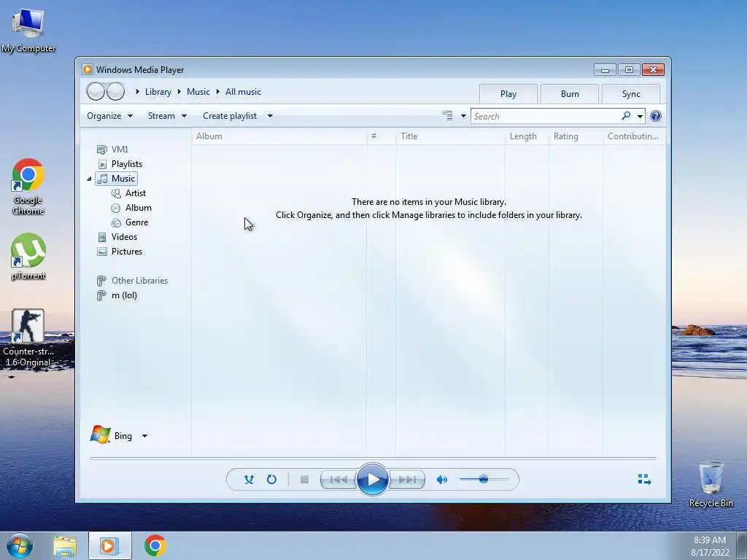Open Windows Explorer from the taskbar
Viewport: 747px width, 560px height.
click(65, 545)
